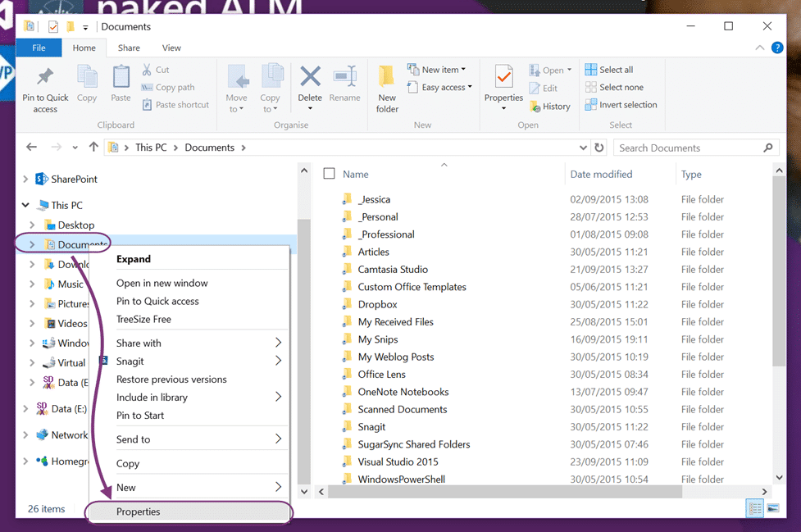
Task: Click Invert selection in Select group
Action: (621, 105)
